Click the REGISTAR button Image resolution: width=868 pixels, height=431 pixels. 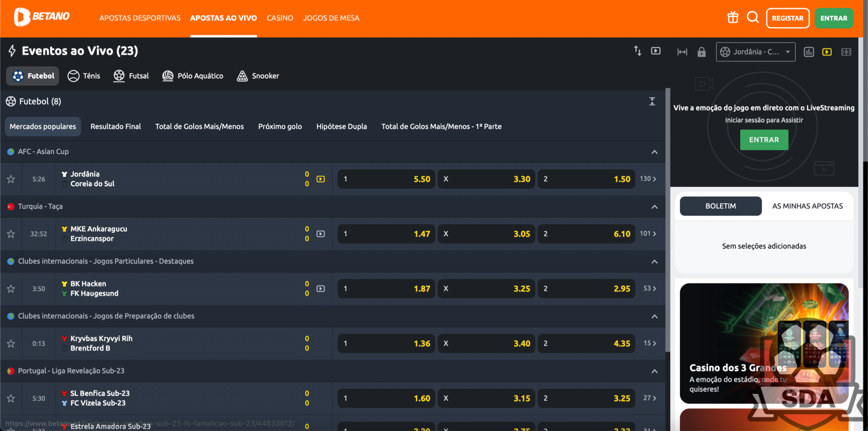(788, 18)
